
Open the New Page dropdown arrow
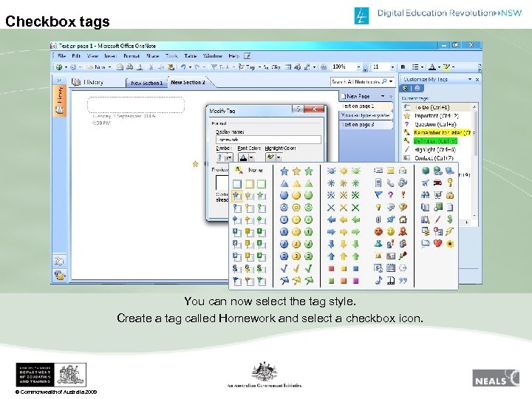383,96
